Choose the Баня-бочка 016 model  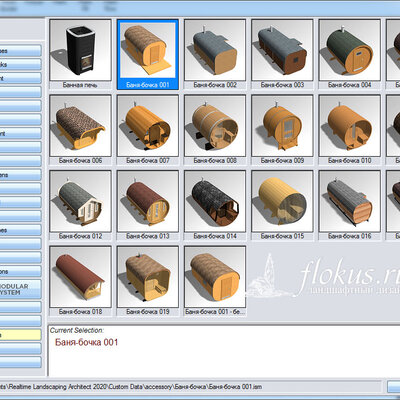coord(349,205)
